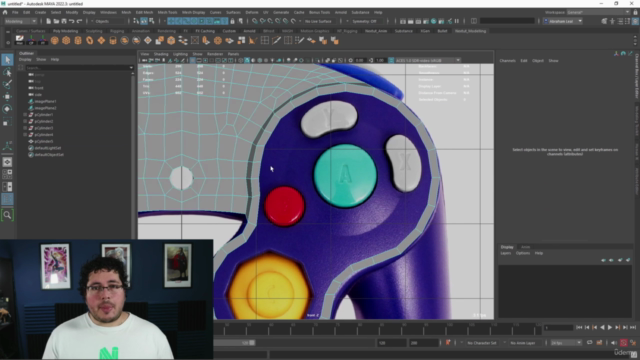
Task: Select the arrow Select tool in toolbox
Action: [x=7, y=60]
